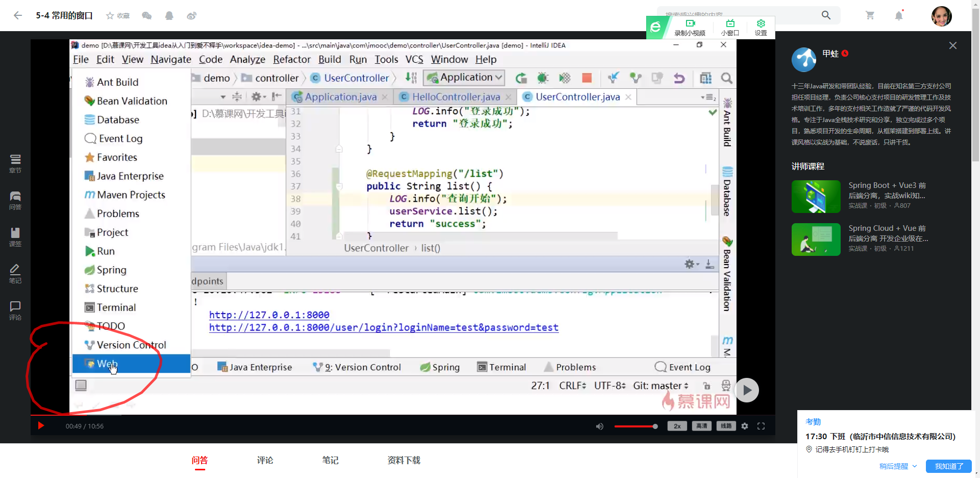
Task: Click the IntelliJ Search Everywhere magnifier
Action: (727, 78)
